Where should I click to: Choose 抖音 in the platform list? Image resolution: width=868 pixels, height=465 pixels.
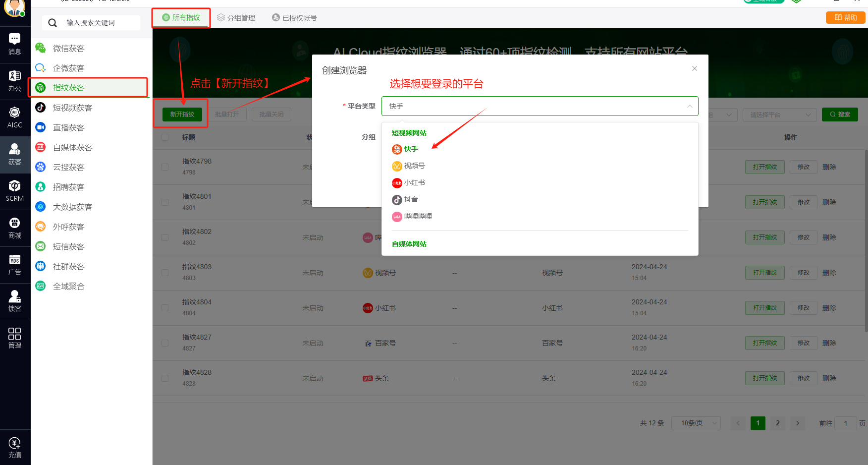pos(405,199)
